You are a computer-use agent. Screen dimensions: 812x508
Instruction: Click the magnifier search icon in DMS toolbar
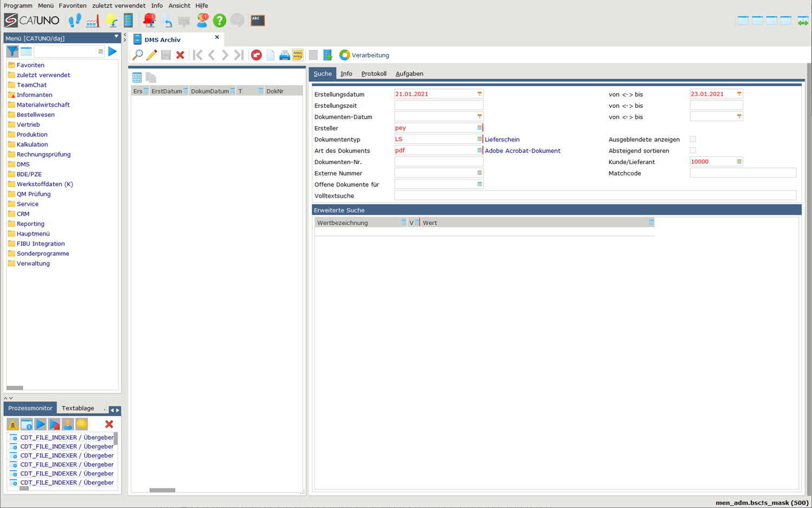137,55
